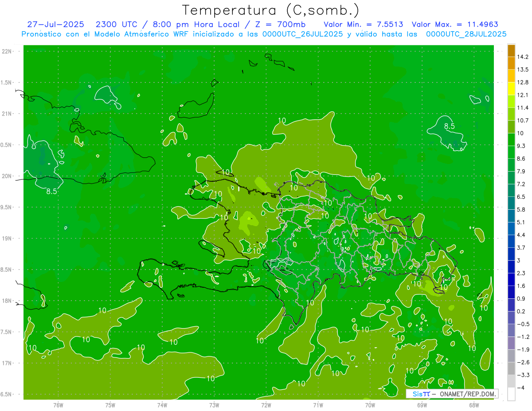
Task: Click the '69W' longitude axis label
Action: click(x=422, y=405)
